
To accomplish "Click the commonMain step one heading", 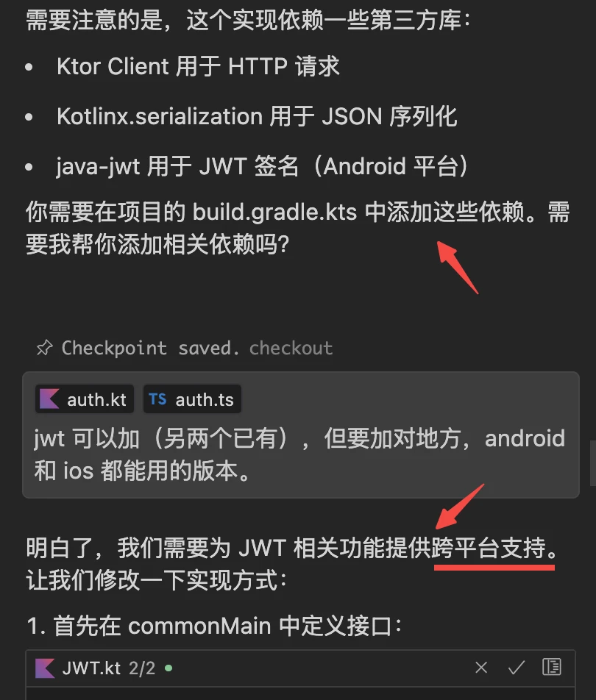I will [x=214, y=626].
